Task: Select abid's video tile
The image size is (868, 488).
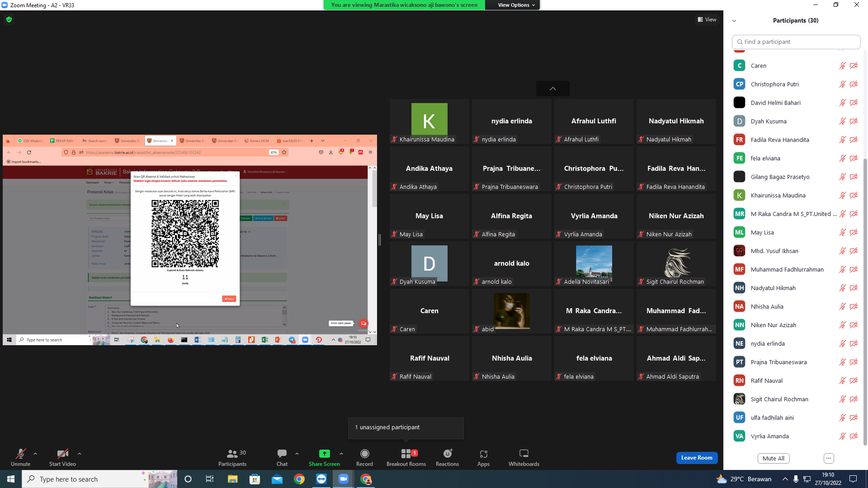Action: 511,311
